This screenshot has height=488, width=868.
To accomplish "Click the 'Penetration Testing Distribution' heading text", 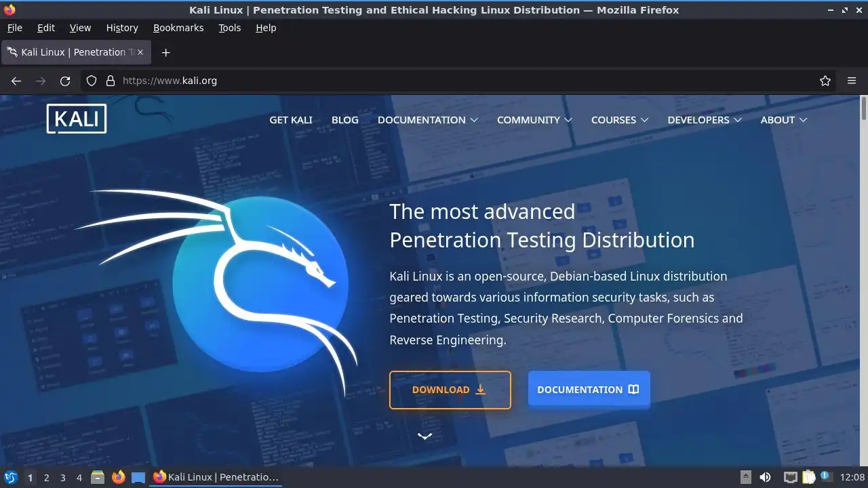I will tap(542, 240).
